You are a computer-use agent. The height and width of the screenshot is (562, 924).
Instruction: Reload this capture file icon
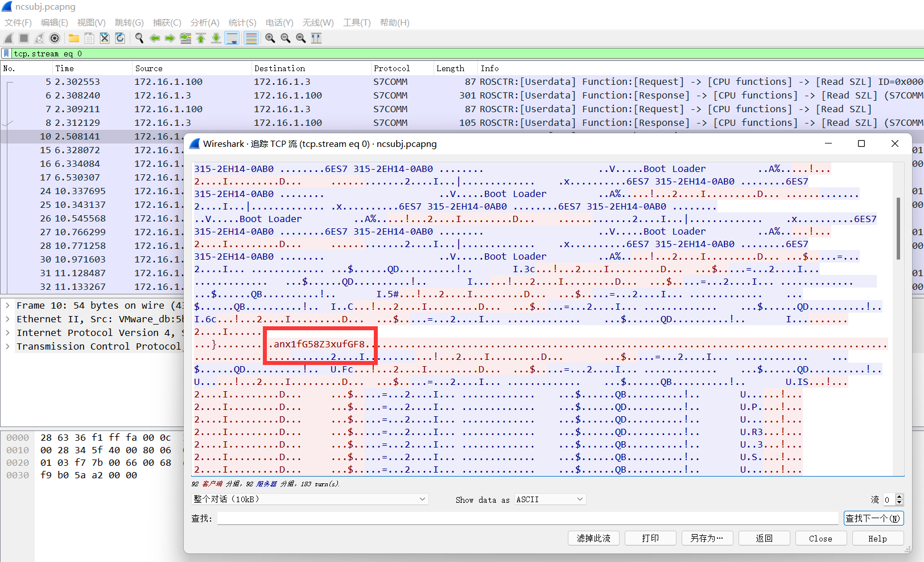point(120,38)
